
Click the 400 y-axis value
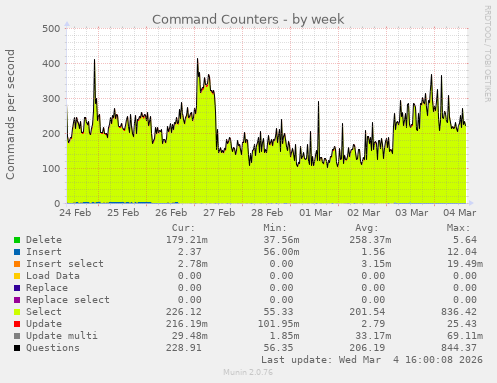pos(51,63)
